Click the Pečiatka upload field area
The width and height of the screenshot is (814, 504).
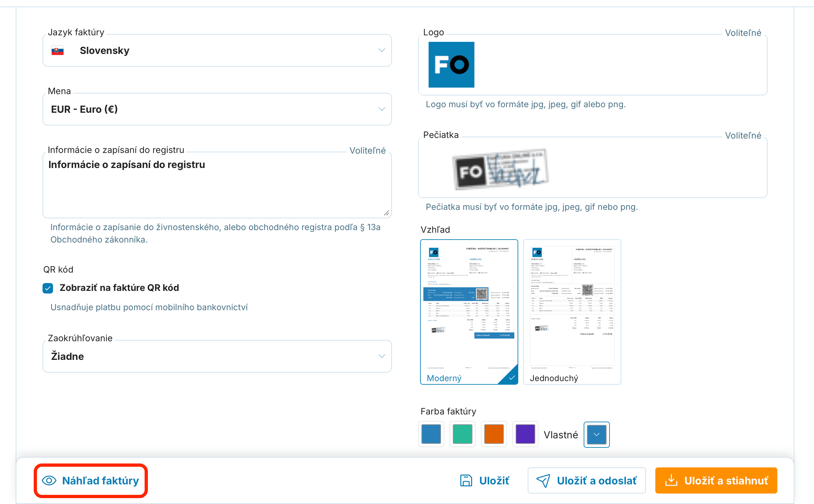593,168
